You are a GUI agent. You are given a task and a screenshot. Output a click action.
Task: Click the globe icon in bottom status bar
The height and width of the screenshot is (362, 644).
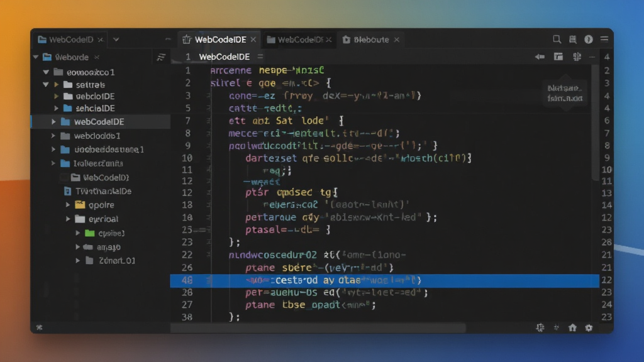[x=540, y=327]
